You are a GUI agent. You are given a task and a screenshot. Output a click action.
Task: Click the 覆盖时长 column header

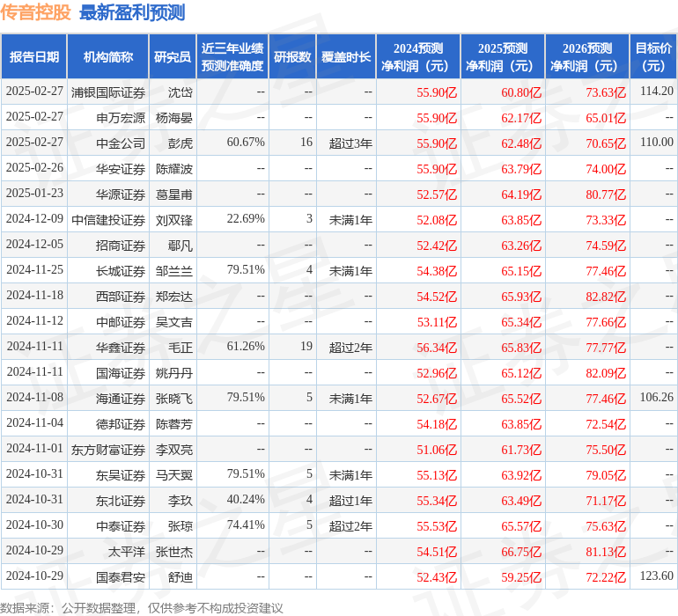tap(346, 57)
